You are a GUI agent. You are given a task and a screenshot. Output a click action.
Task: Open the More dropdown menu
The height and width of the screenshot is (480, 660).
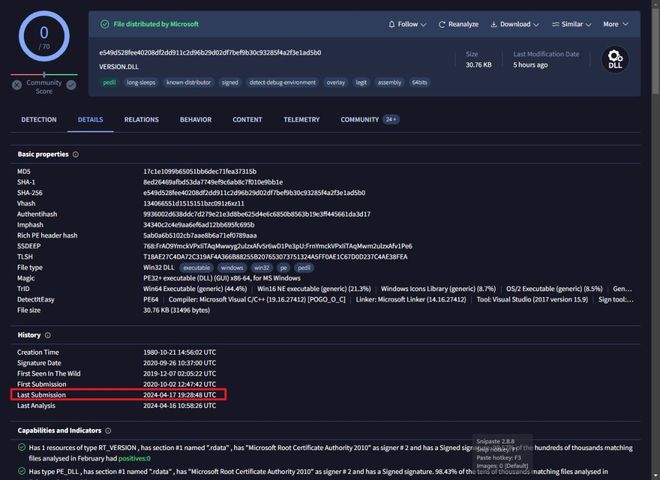coord(615,24)
